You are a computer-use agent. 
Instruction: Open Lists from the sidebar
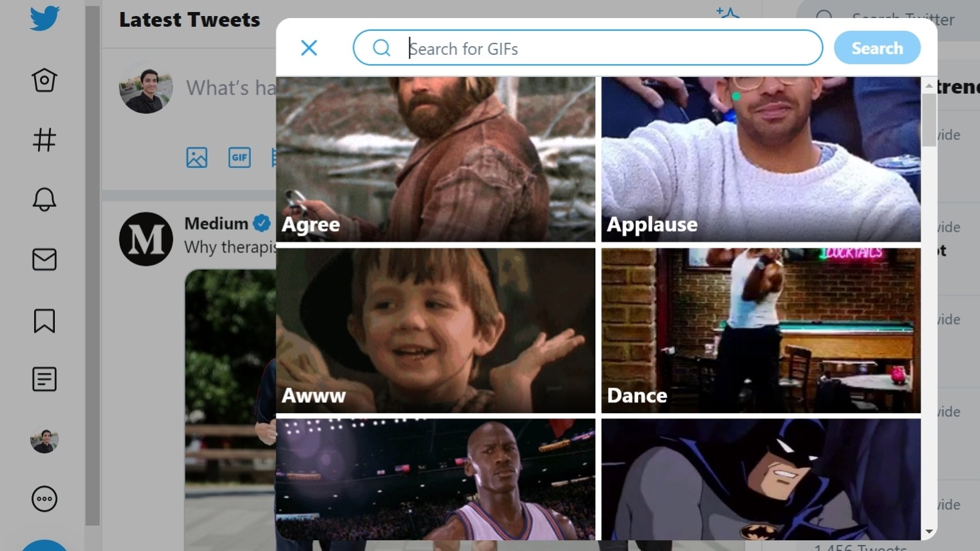coord(43,379)
